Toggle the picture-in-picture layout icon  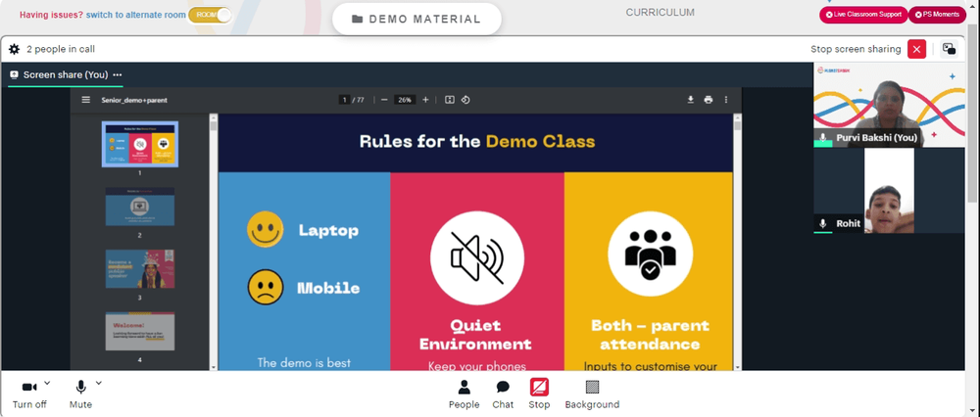(949, 49)
